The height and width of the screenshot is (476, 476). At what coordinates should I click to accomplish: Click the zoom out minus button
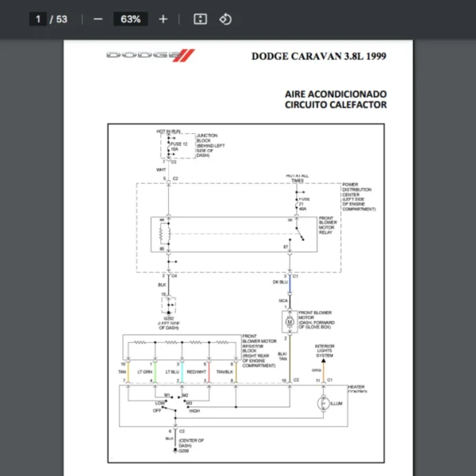[x=98, y=19]
